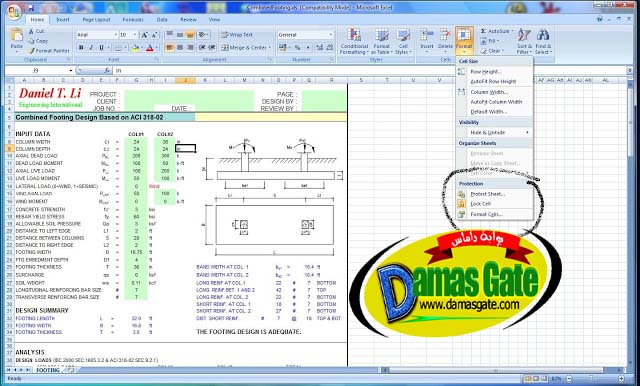The height and width of the screenshot is (386, 640).
Task: Open Cell Styles gallery
Action: [x=403, y=41]
